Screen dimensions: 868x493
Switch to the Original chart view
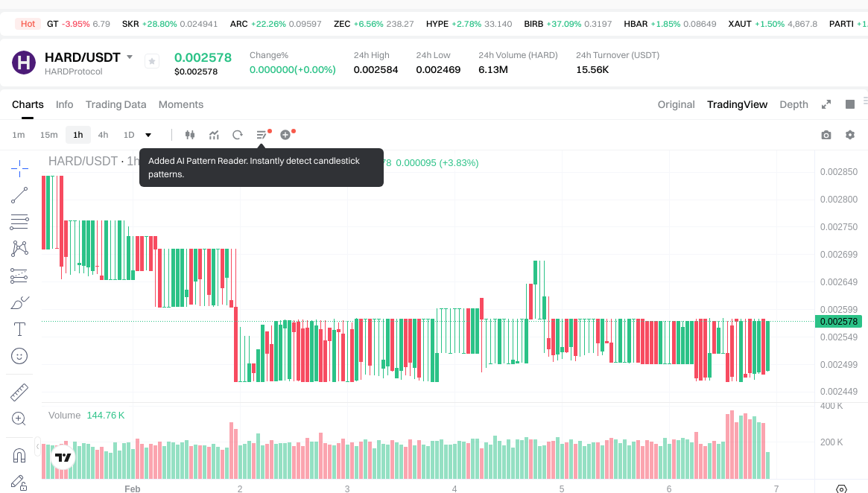(676, 104)
